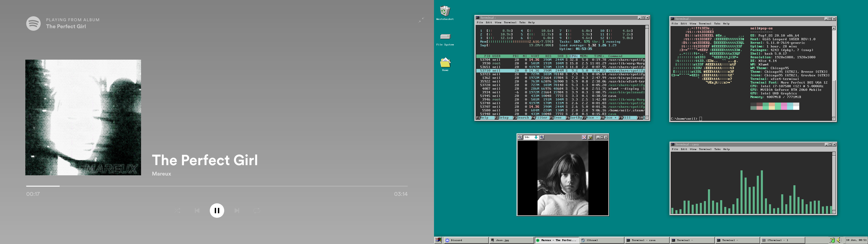Open the Wastebasket desktop icon
Image resolution: width=868 pixels, height=244 pixels.
click(445, 11)
